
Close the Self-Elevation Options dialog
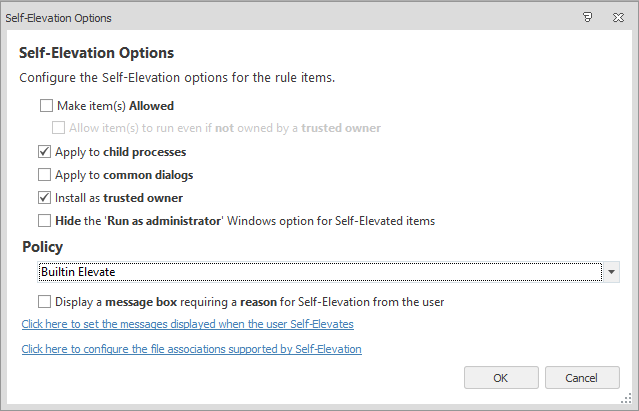click(617, 17)
